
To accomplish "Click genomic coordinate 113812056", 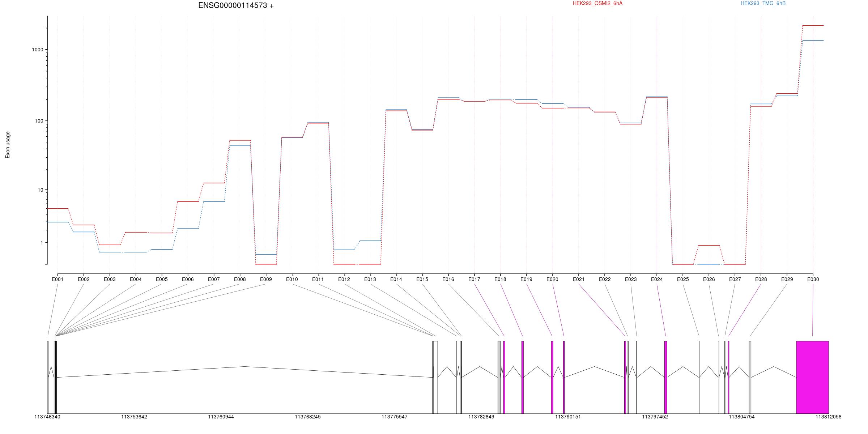I will click(829, 417).
